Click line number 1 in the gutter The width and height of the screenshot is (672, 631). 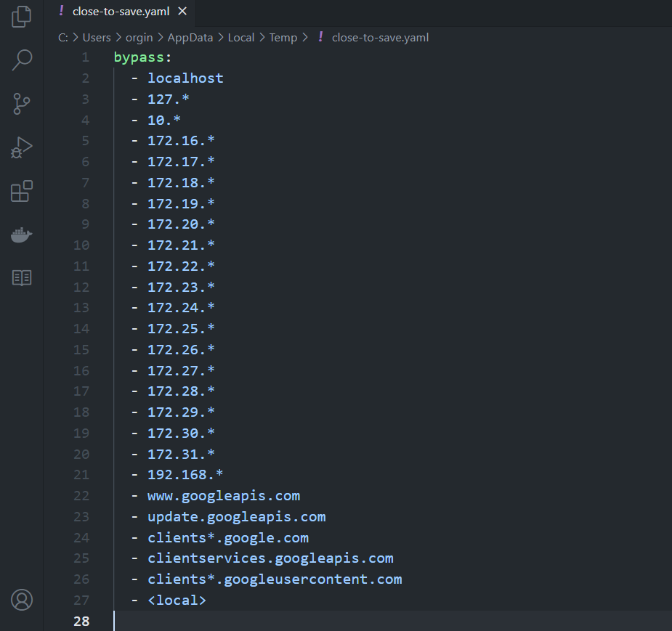tap(85, 57)
